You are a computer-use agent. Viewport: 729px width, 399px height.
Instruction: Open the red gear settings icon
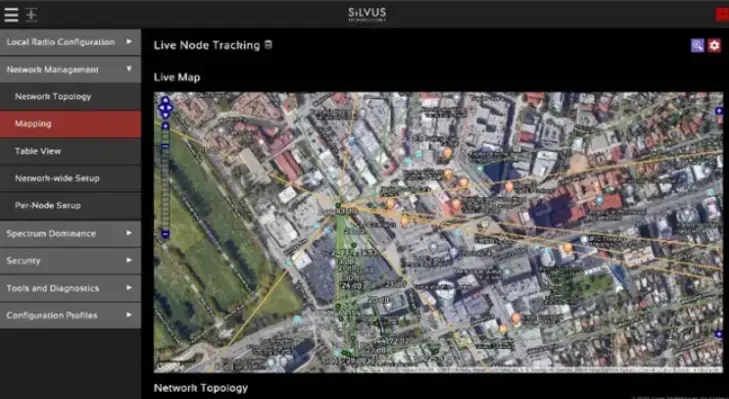coord(714,45)
